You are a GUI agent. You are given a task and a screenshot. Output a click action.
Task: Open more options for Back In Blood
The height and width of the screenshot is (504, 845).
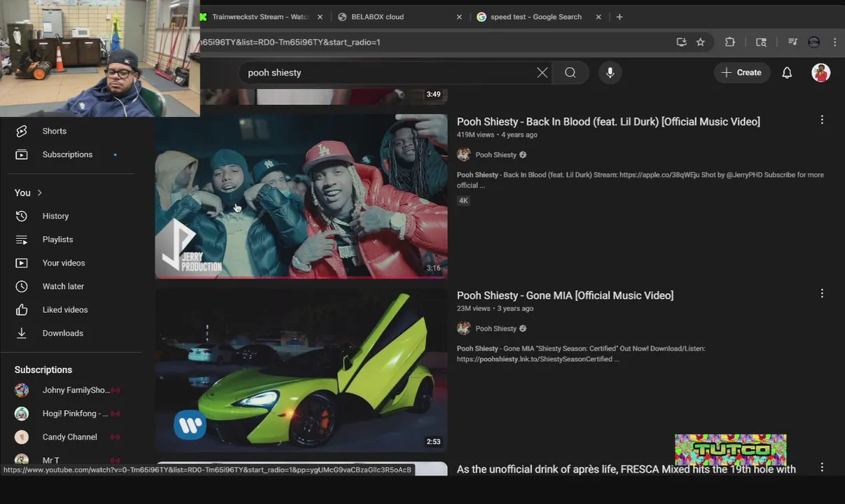[822, 120]
